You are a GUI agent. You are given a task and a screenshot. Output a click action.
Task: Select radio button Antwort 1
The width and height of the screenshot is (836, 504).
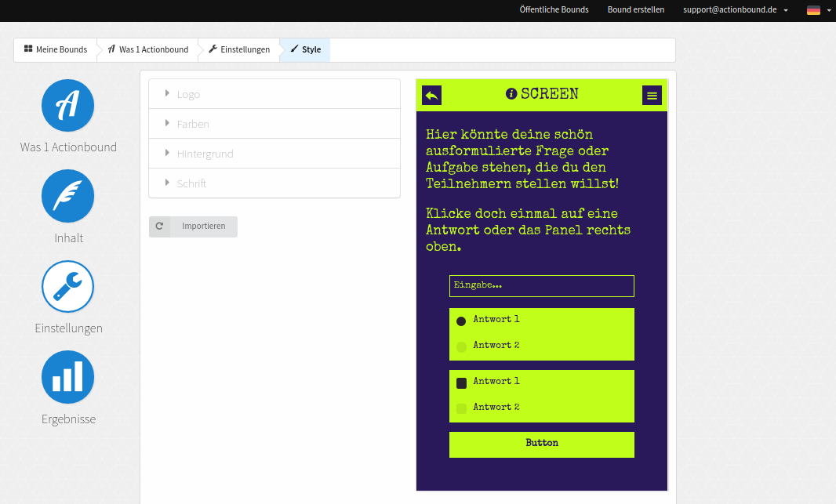click(x=461, y=321)
